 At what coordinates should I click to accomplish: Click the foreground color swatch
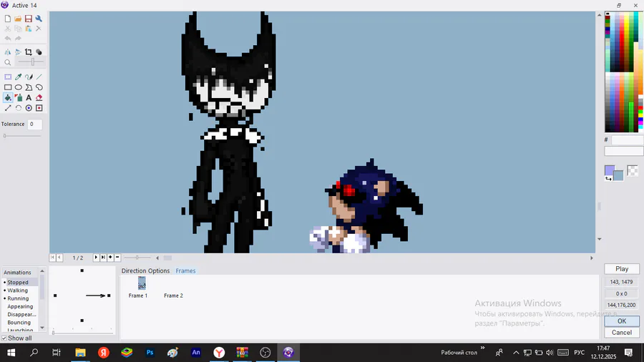pos(609,170)
